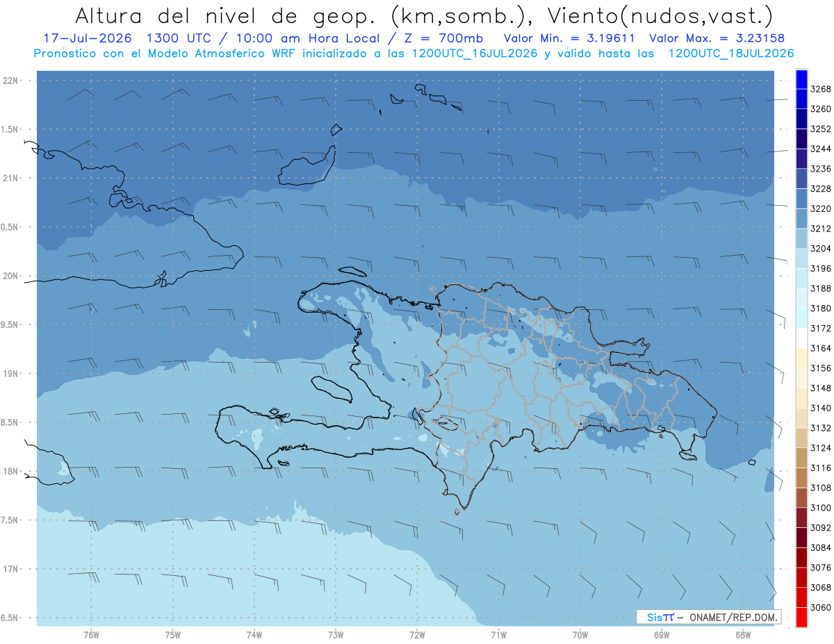The image size is (834, 644).
Task: Click the colorbar value "3180"
Action: 821,308
